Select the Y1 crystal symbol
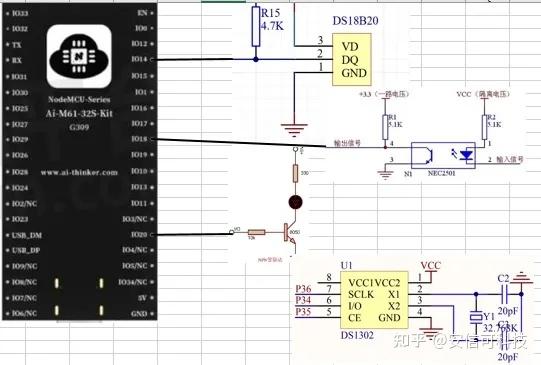This screenshot has width=541, height=365. (x=476, y=317)
